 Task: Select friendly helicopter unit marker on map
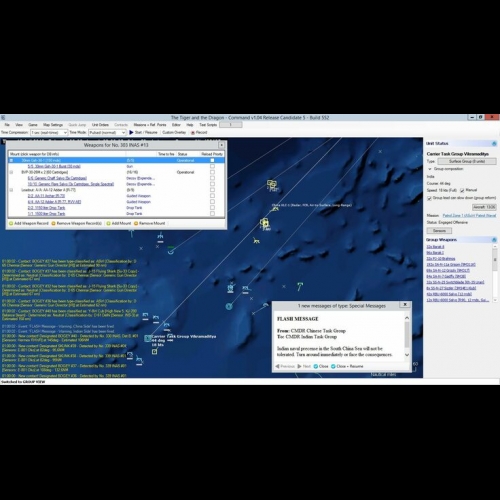231,288
